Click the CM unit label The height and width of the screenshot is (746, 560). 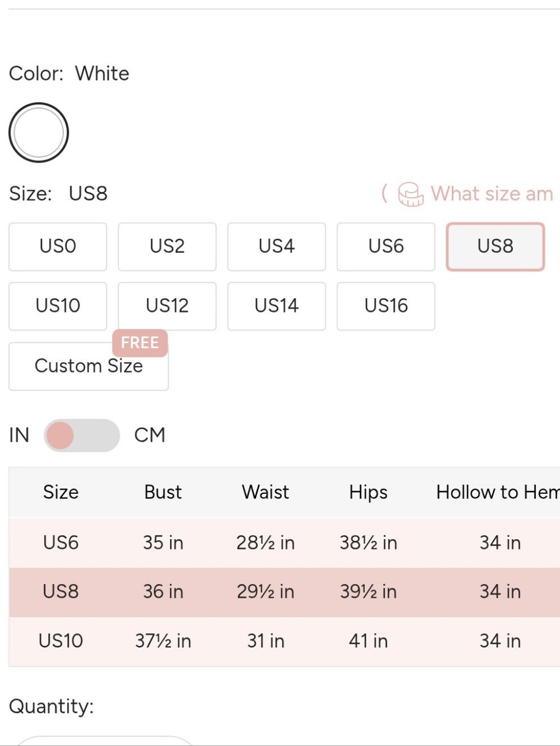click(150, 435)
